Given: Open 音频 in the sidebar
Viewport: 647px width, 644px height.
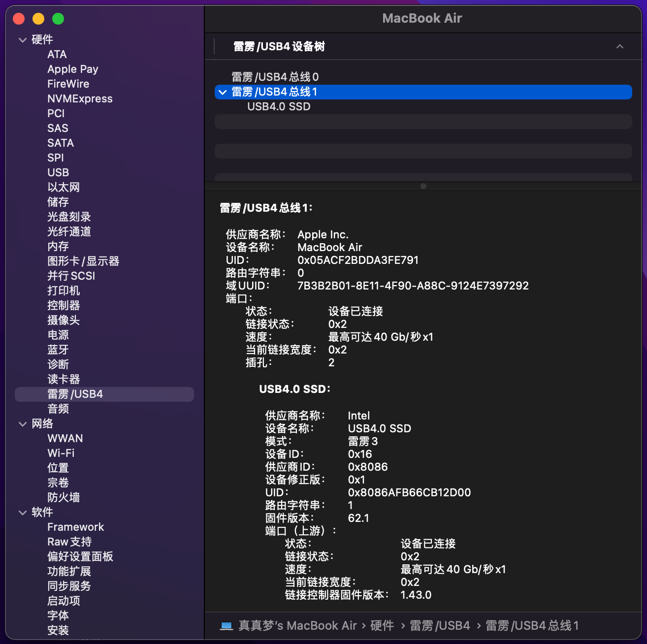Looking at the screenshot, I should point(58,409).
